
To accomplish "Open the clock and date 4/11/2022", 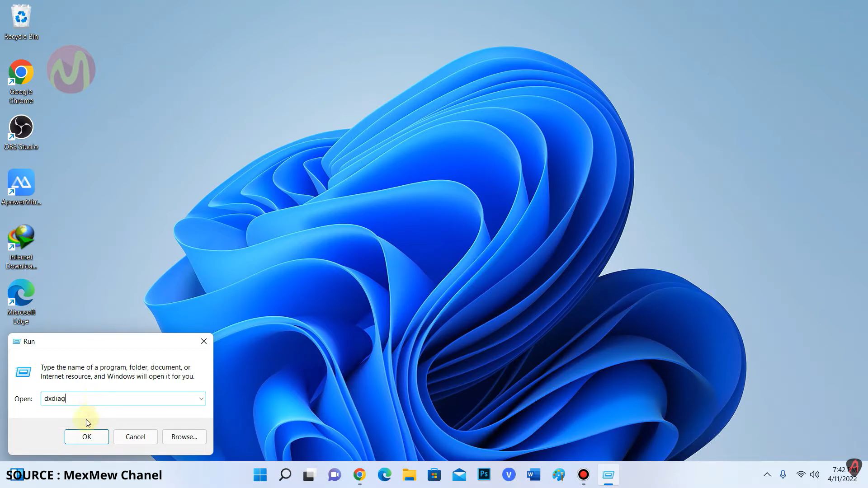I will pyautogui.click(x=843, y=474).
